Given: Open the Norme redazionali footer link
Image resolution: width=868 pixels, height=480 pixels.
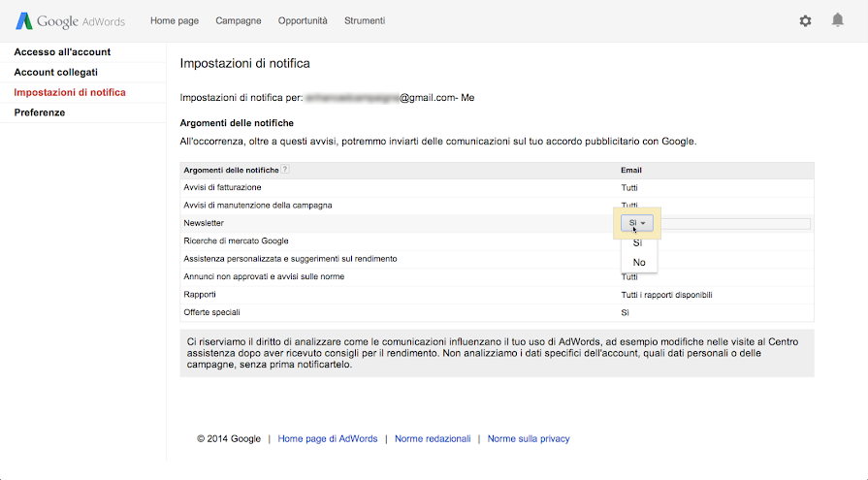Looking at the screenshot, I should coord(433,439).
